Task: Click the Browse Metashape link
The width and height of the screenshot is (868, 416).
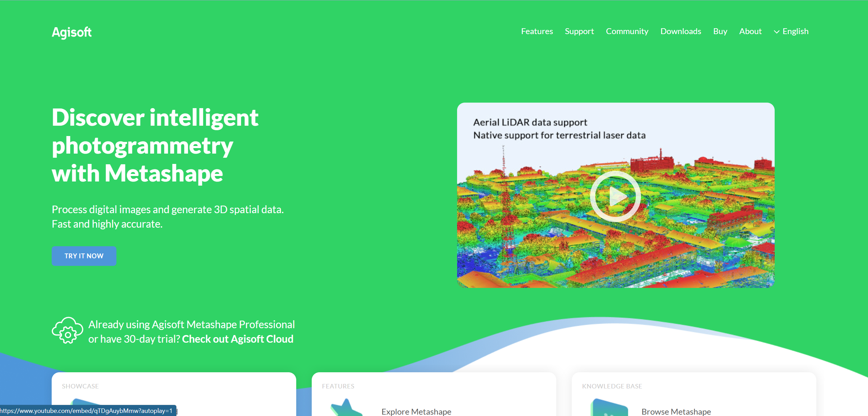Action: [676, 412]
